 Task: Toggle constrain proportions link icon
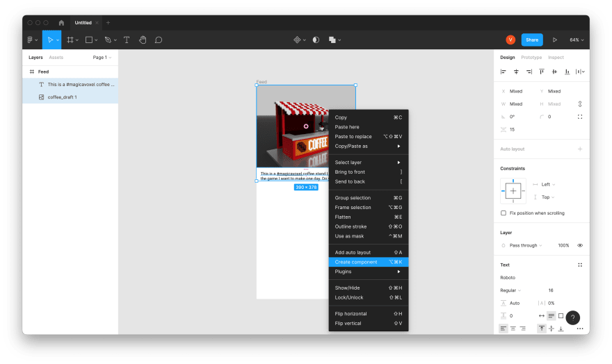click(x=580, y=104)
